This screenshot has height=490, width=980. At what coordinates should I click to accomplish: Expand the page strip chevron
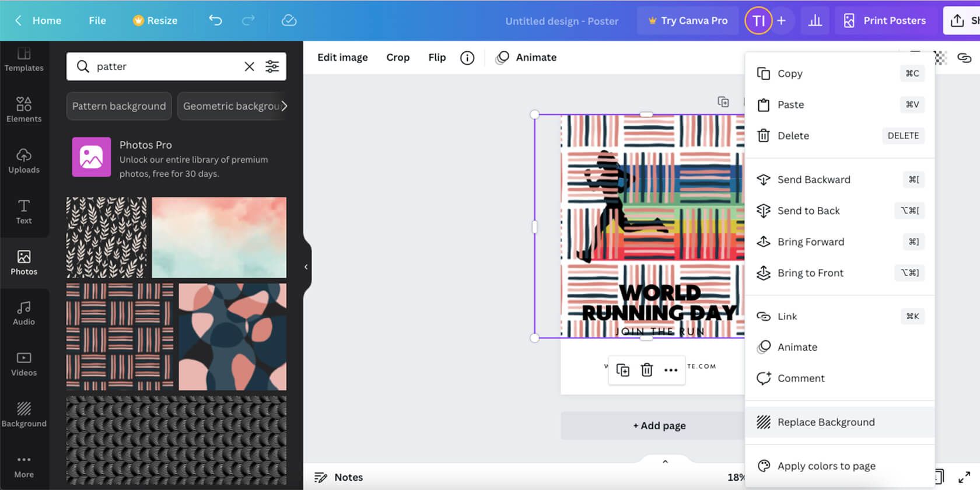(x=665, y=462)
